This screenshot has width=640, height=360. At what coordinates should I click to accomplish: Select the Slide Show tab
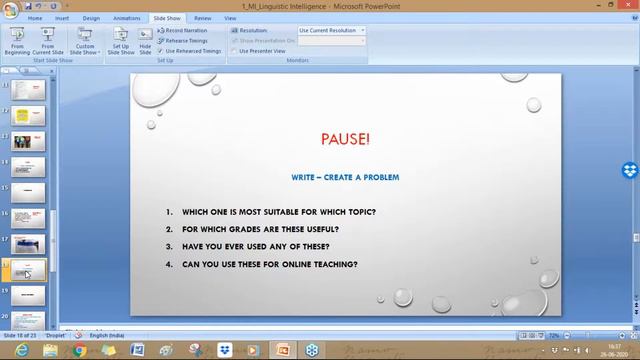[x=167, y=18]
